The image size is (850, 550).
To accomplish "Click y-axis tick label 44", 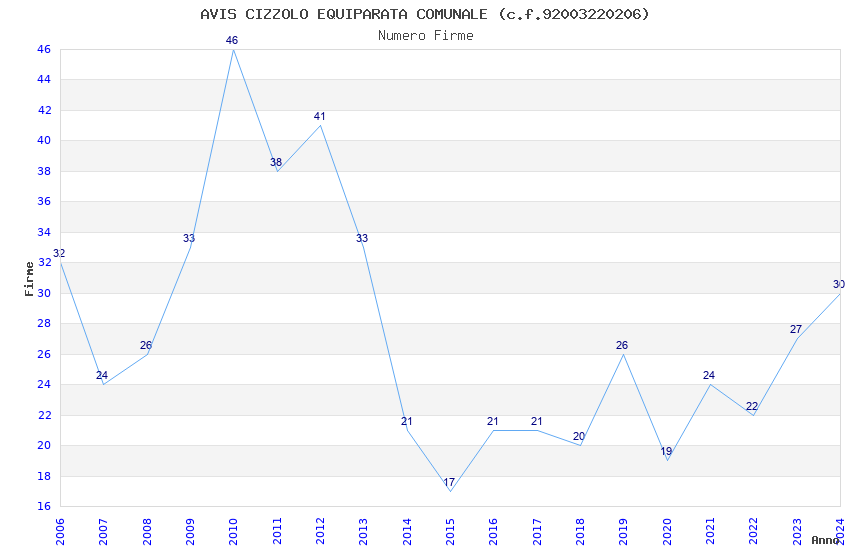I will 44,80.
